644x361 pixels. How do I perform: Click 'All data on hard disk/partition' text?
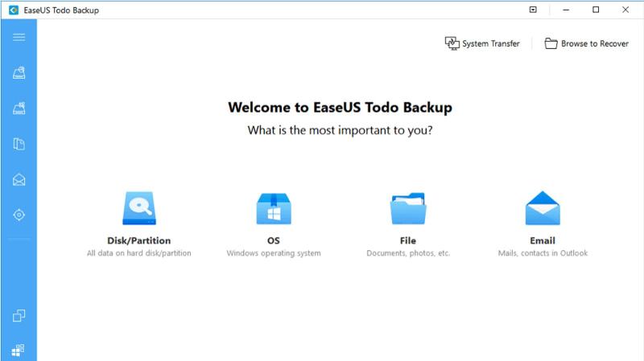point(138,253)
